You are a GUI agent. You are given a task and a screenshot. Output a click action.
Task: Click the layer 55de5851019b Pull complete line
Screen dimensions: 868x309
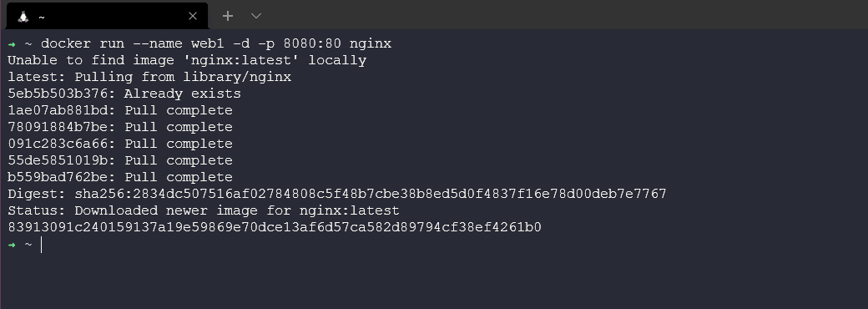coord(120,160)
